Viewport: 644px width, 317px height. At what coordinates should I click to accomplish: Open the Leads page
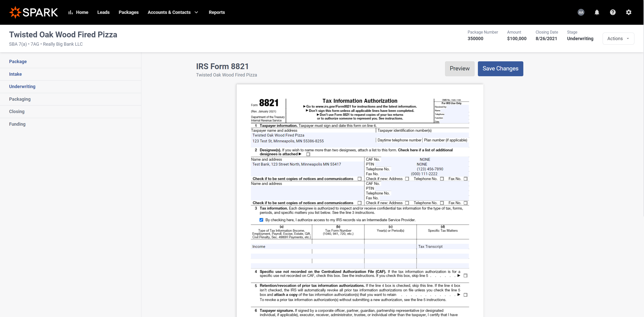[104, 12]
